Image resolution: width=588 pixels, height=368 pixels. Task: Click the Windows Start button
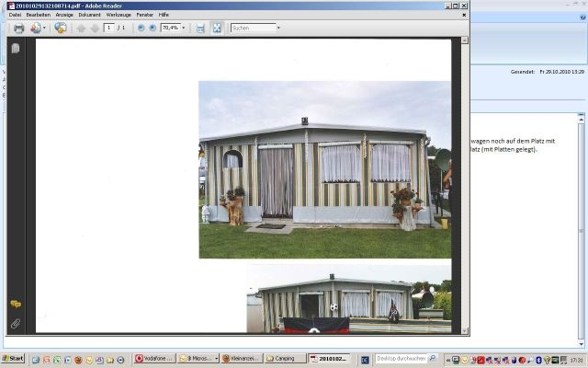(13, 359)
